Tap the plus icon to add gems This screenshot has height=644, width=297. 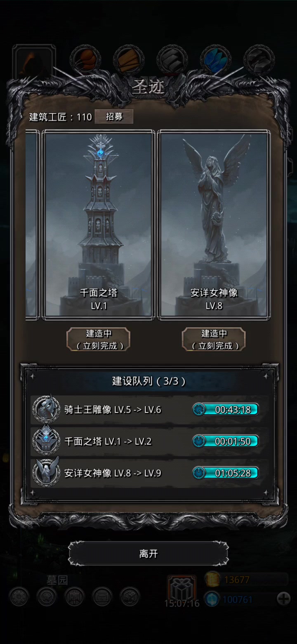(x=283, y=599)
